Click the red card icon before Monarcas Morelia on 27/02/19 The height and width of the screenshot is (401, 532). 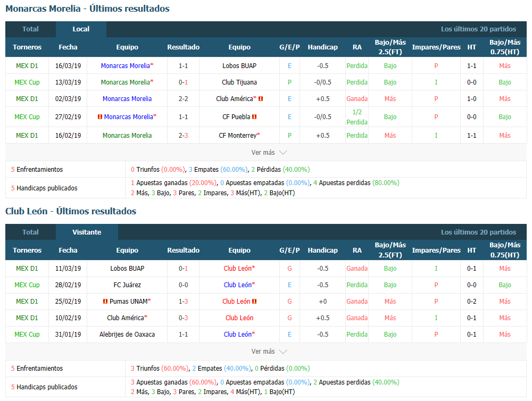(100, 116)
